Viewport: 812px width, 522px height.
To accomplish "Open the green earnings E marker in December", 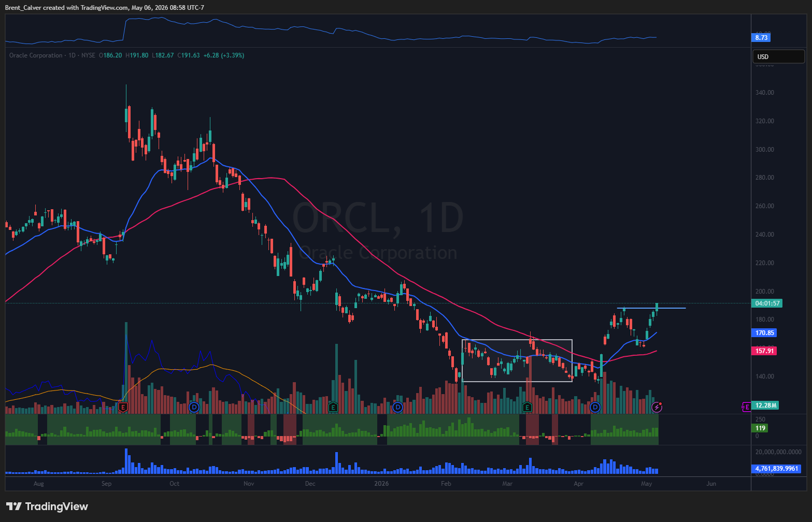I will (x=333, y=408).
